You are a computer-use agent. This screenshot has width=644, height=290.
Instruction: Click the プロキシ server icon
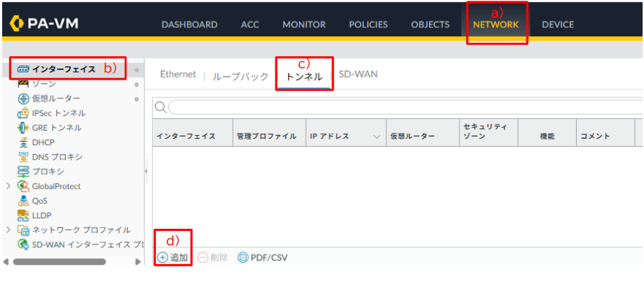point(23,171)
